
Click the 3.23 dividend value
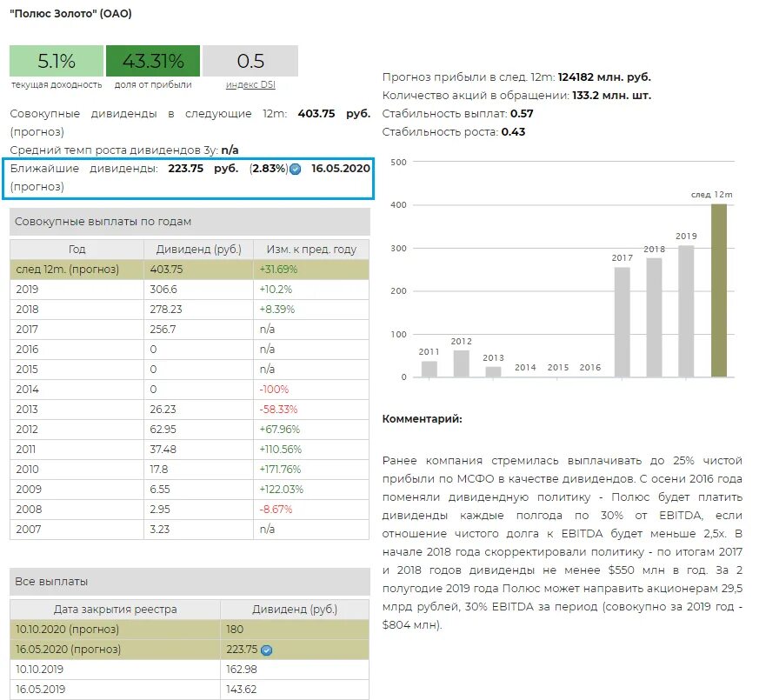(160, 529)
